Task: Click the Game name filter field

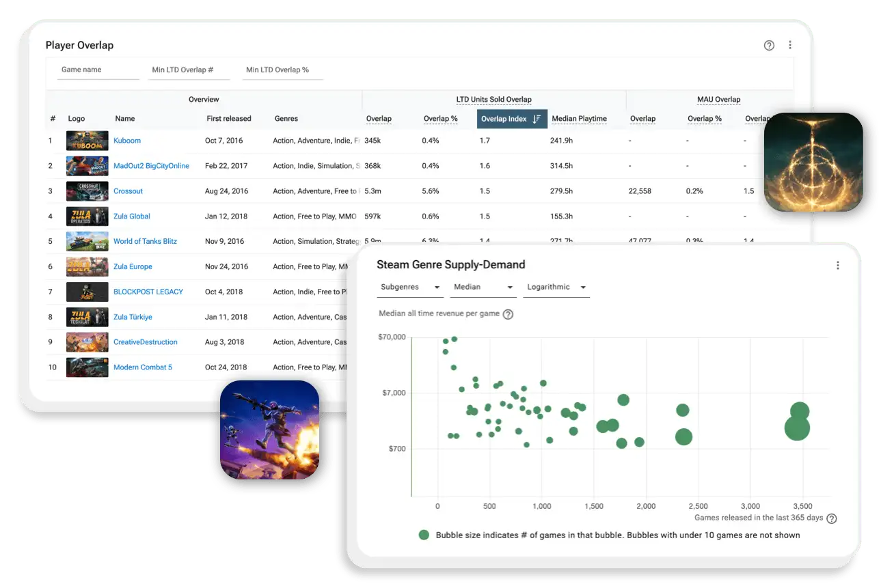Action: [x=98, y=69]
